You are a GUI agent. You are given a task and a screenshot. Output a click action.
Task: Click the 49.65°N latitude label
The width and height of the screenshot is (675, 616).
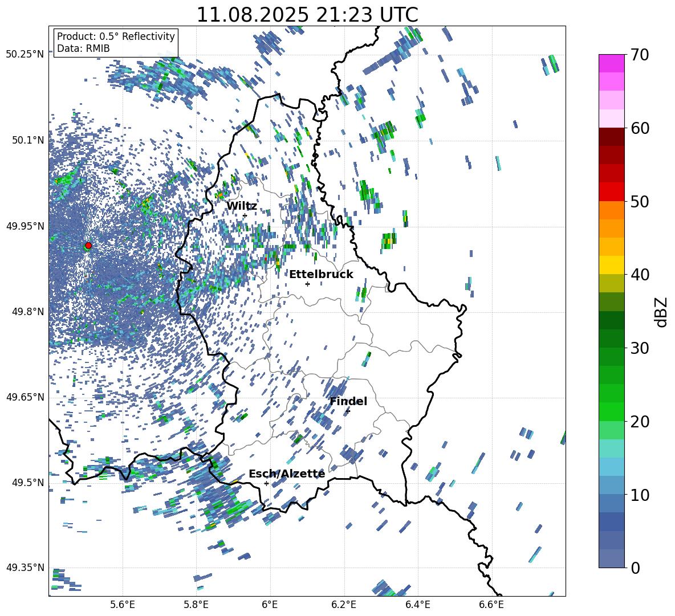coord(25,397)
